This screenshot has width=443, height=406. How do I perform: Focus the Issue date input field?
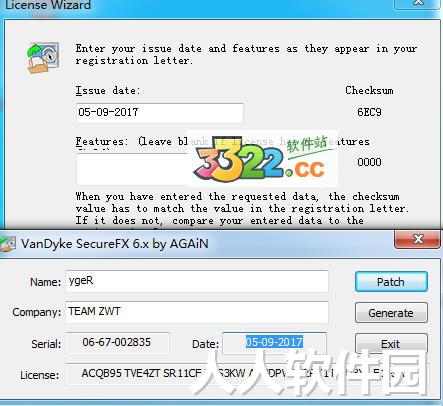(x=160, y=113)
